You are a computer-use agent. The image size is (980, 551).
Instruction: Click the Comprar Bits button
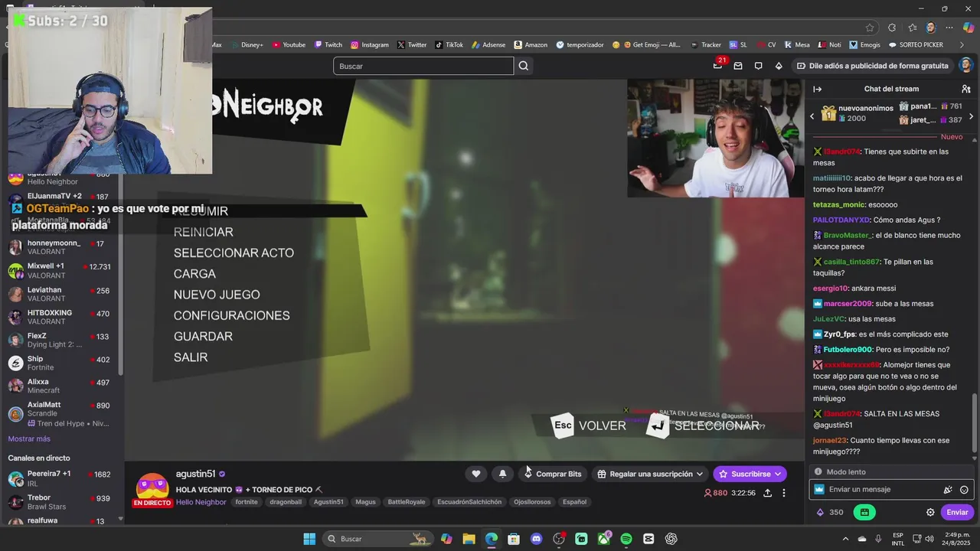click(553, 474)
